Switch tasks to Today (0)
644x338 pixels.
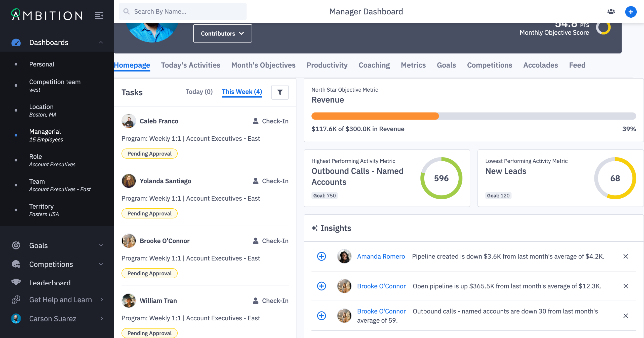[x=199, y=92]
